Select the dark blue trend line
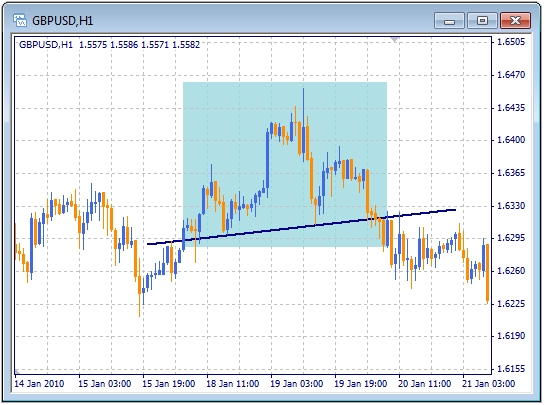The image size is (545, 405). tap(302, 227)
